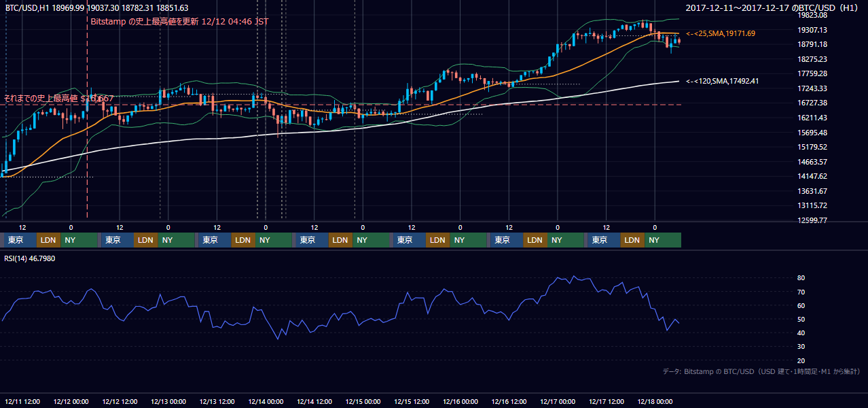
Task: Select the RSI scale value 20
Action: [801, 360]
